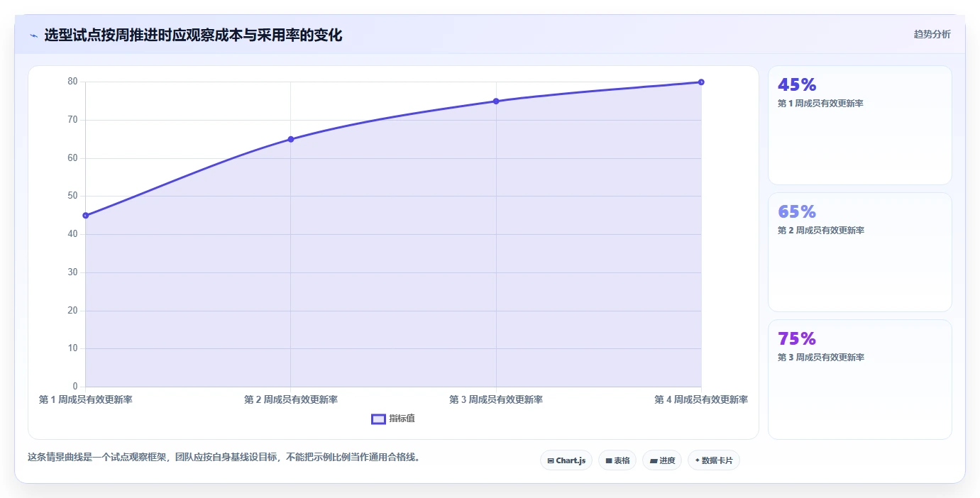The height and width of the screenshot is (498, 980).
Task: Click y-axis value 80
Action: click(72, 82)
